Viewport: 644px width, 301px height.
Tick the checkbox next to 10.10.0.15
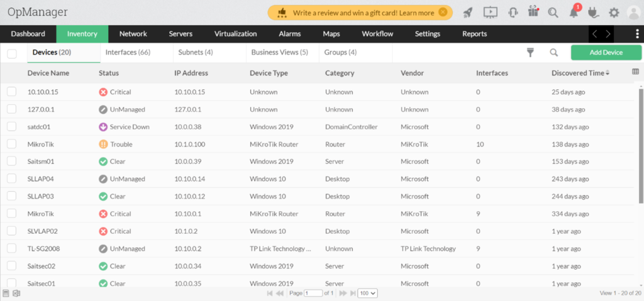pyautogui.click(x=11, y=92)
